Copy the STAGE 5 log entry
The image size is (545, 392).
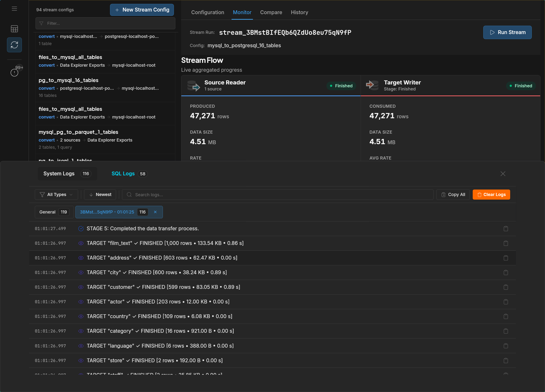[506, 229]
